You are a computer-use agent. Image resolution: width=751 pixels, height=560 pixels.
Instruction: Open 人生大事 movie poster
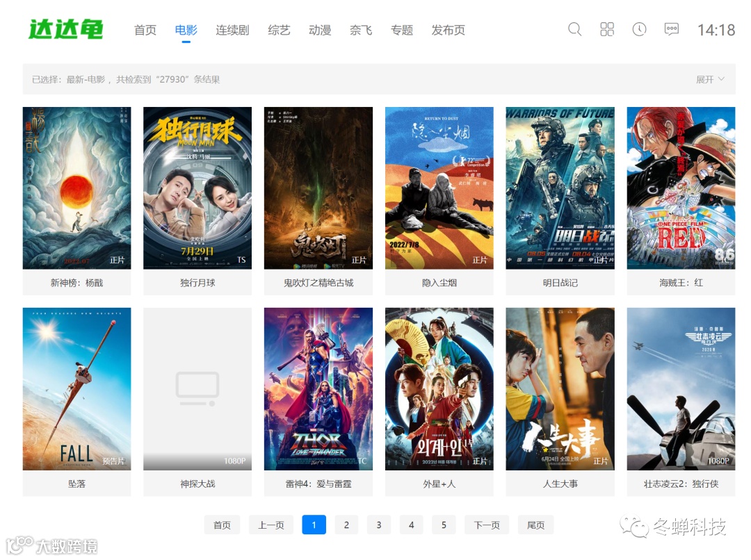[560, 388]
